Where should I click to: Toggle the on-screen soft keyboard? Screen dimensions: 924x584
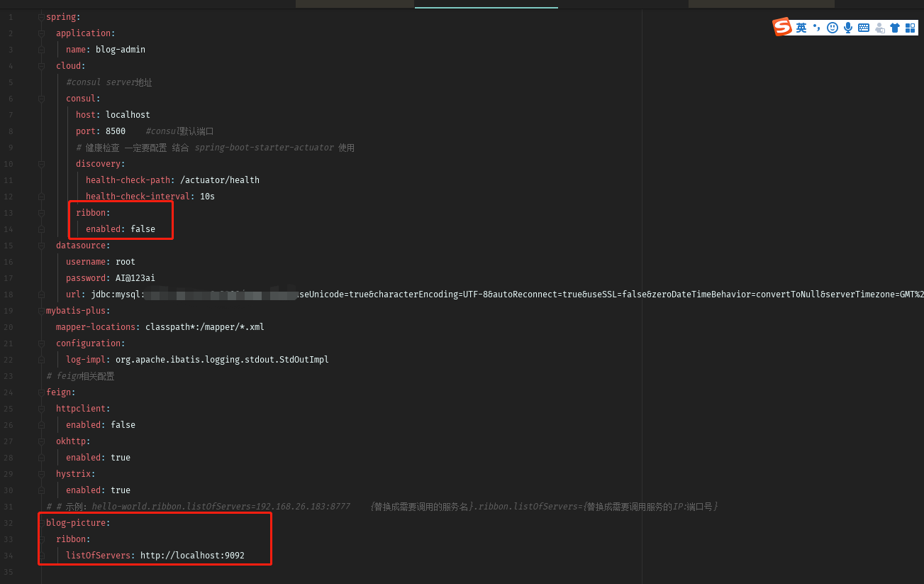[x=863, y=27]
